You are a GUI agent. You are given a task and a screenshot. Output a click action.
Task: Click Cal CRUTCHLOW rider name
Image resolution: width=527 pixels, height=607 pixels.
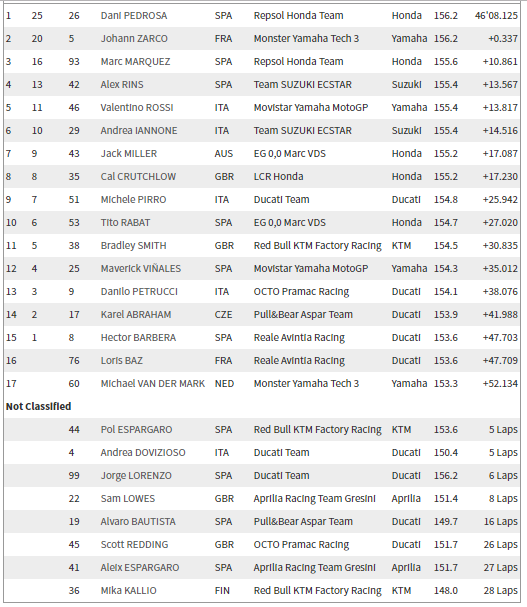138,177
